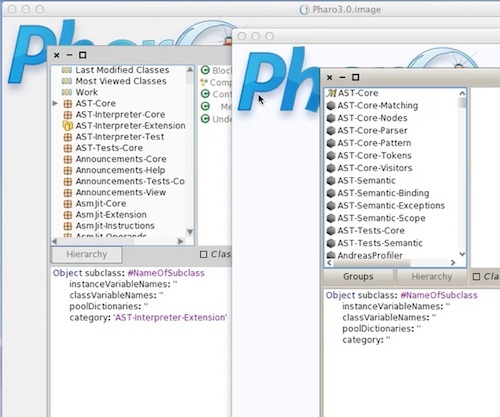This screenshot has width=500, height=417.
Task: Select Announcements-View package
Action: 121,192
